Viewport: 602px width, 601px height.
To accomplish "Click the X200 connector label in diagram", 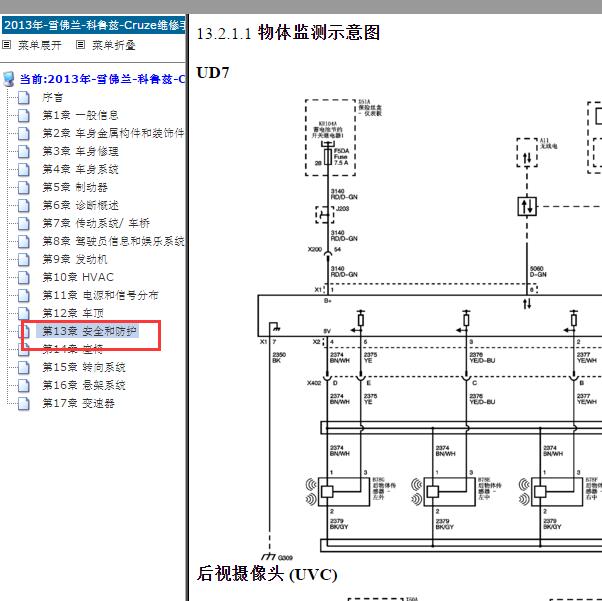I will (315, 249).
